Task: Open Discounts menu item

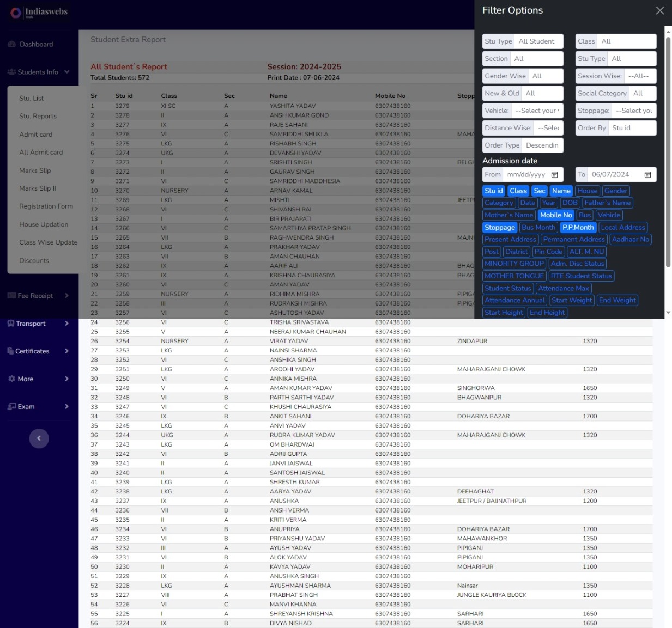Action: click(34, 261)
